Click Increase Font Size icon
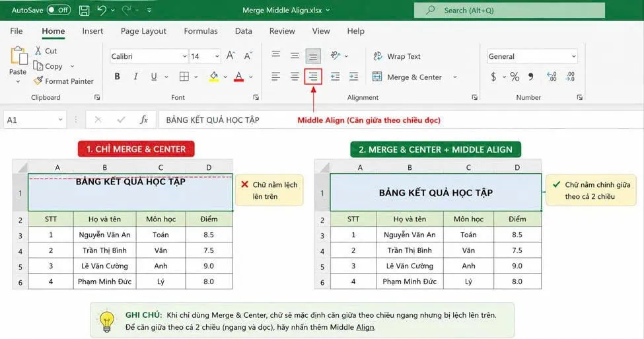The height and width of the screenshot is (339, 644). point(231,56)
